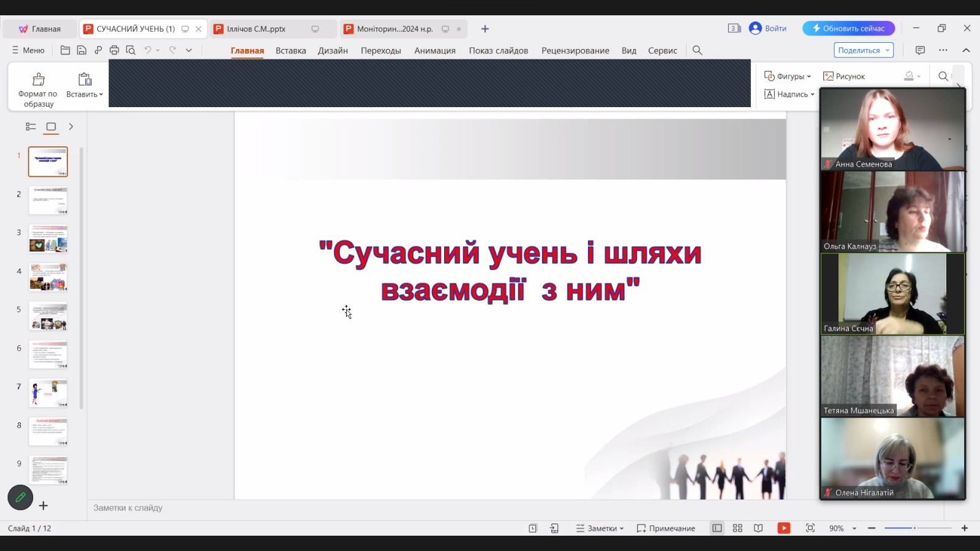Screen dimensions: 980x551
Task: Open a new tab with plus icon
Action: [x=485, y=29]
